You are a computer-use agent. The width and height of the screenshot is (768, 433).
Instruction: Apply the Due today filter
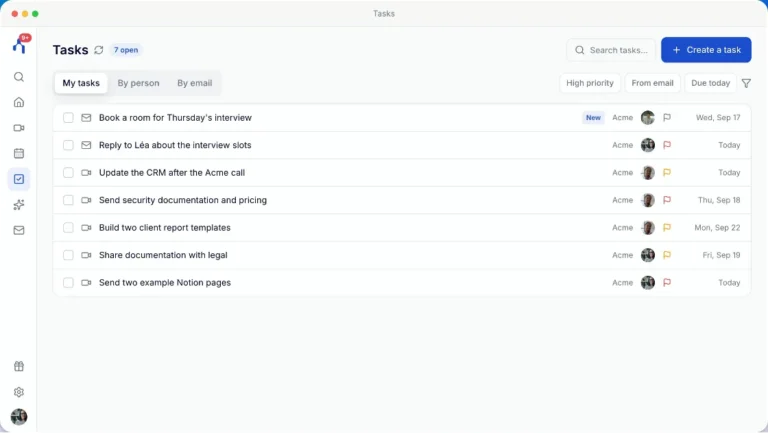click(710, 83)
